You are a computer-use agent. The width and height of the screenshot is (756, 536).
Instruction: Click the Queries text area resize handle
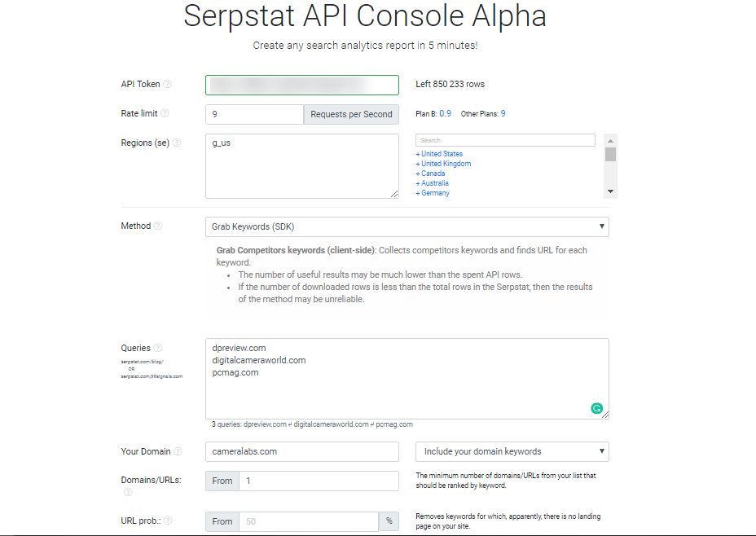(x=605, y=415)
